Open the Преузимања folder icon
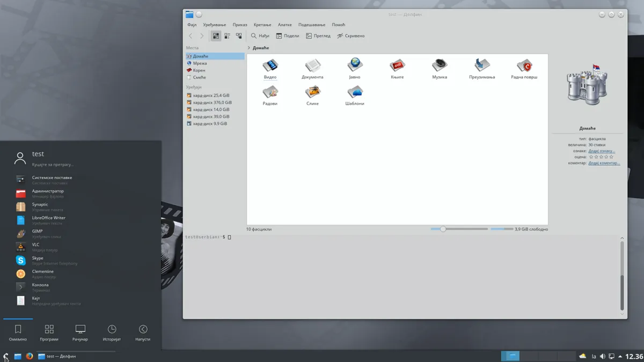 (482, 69)
